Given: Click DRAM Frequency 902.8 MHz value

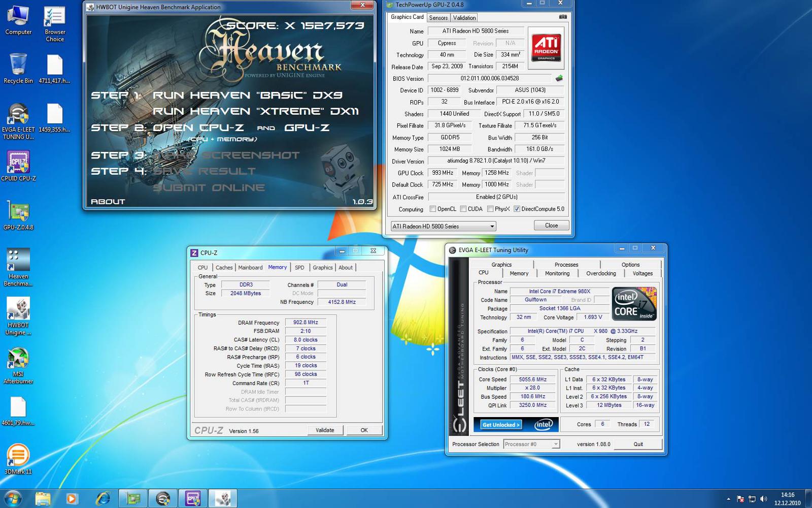Looking at the screenshot, I should [x=306, y=323].
